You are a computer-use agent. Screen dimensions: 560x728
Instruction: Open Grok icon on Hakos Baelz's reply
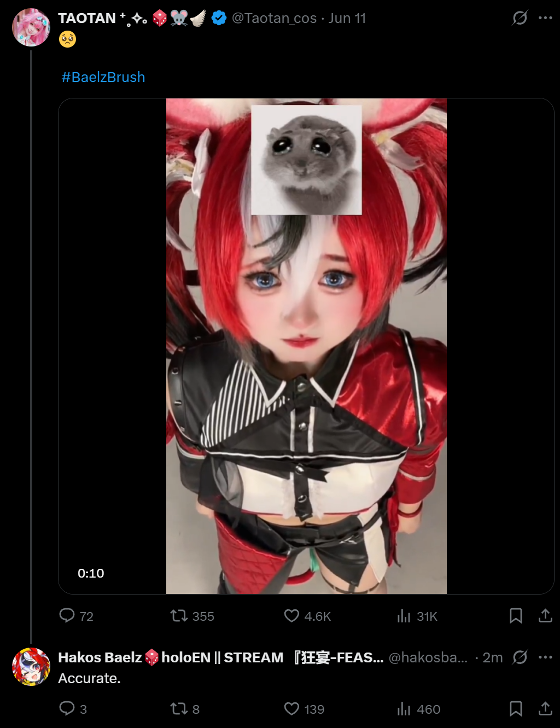(520, 657)
